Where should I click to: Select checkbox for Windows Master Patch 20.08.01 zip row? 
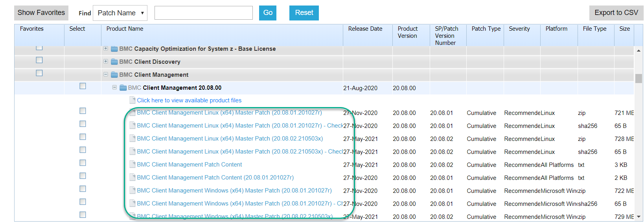point(83,189)
